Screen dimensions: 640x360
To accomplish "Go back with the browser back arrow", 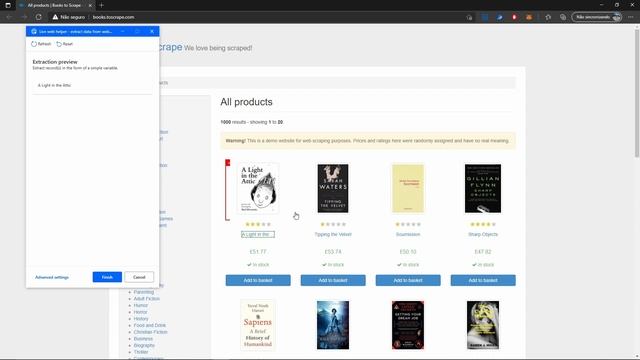I will [x=9, y=17].
